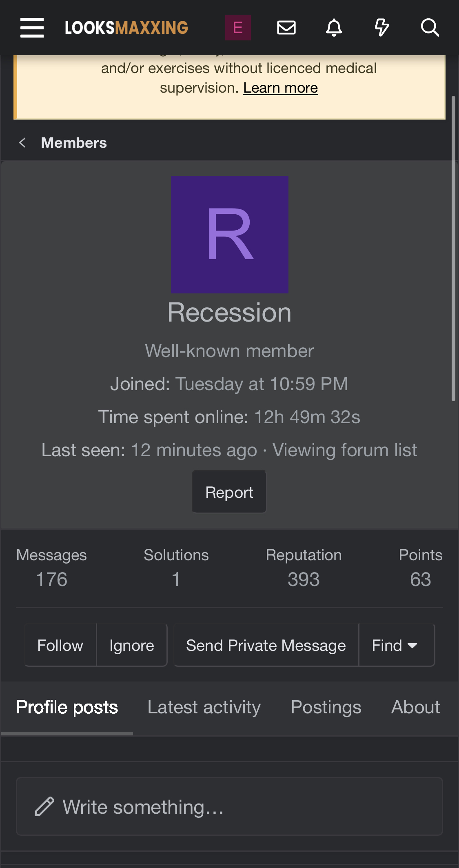
Task: Go to the Members breadcrumb link
Action: coord(74,143)
